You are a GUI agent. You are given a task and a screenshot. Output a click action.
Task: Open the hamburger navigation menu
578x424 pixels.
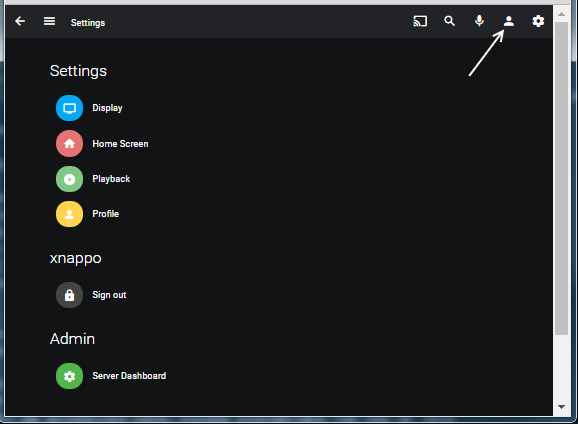(x=49, y=21)
